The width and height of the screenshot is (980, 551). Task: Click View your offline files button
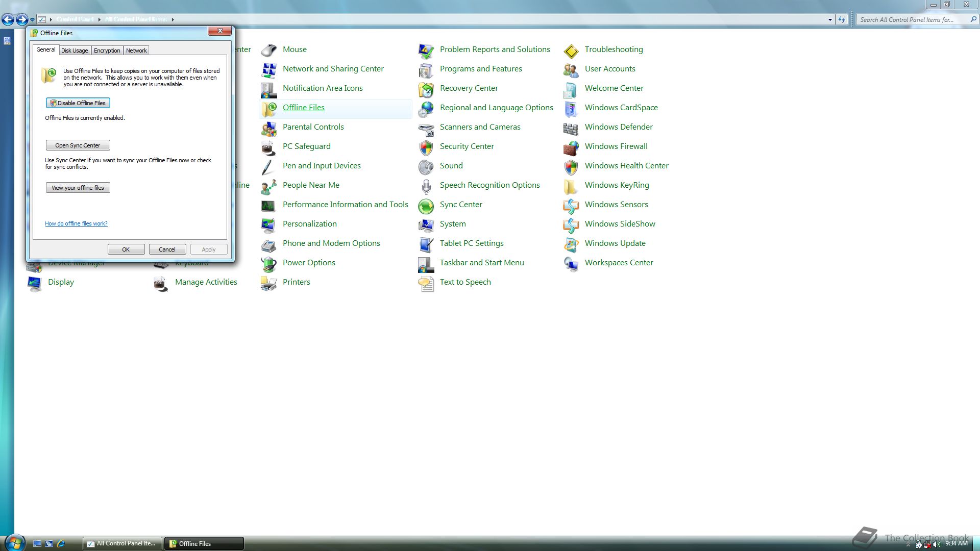(x=78, y=188)
